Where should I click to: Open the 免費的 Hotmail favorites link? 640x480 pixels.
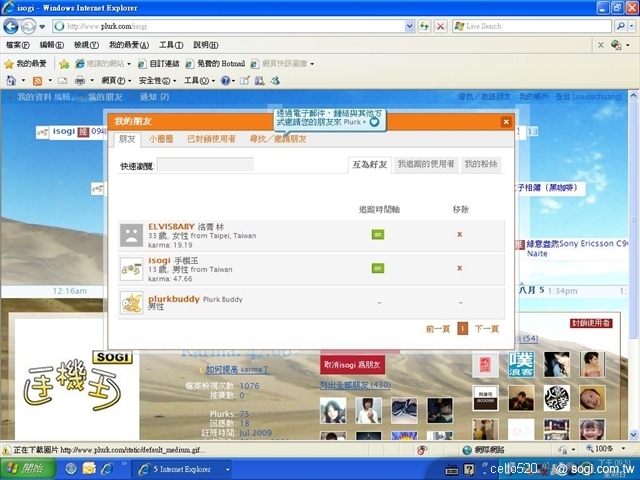pyautogui.click(x=215, y=64)
